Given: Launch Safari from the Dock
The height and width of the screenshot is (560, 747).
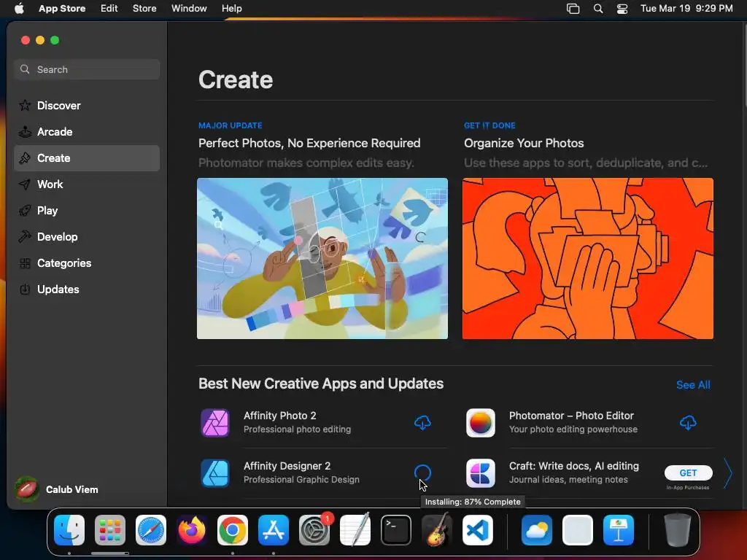Looking at the screenshot, I should click(x=151, y=530).
